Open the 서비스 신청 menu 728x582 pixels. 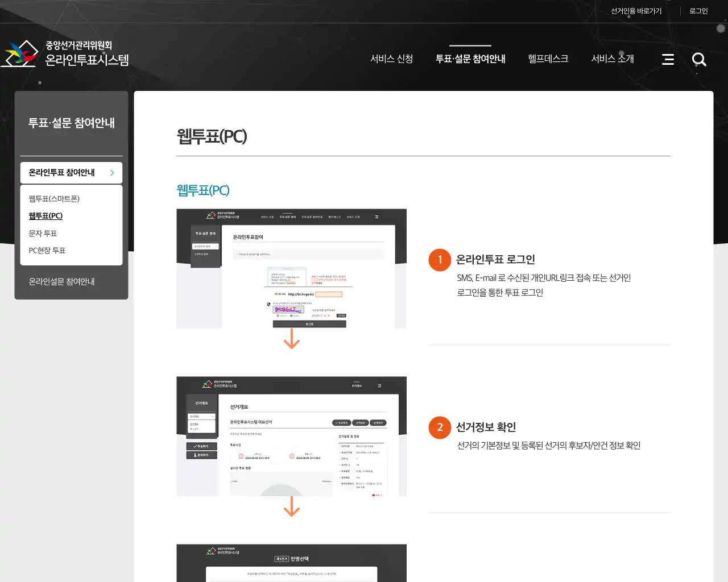(x=392, y=59)
